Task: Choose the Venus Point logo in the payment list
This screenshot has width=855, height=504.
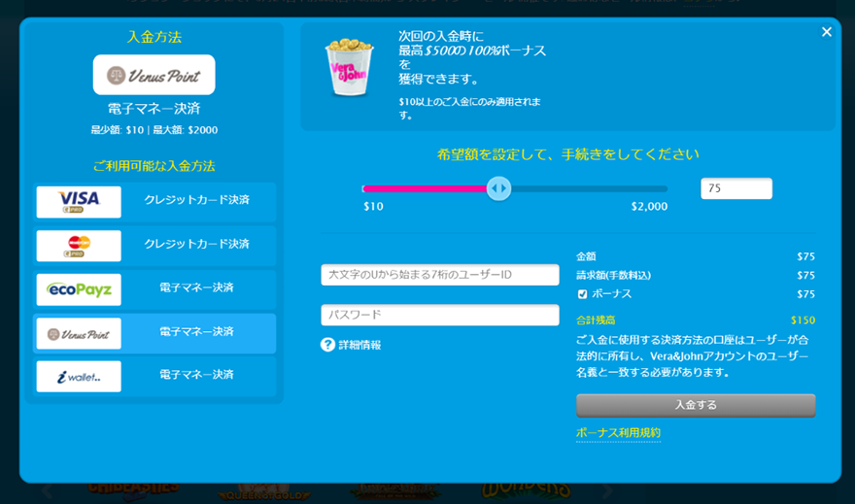Action: pos(79,333)
